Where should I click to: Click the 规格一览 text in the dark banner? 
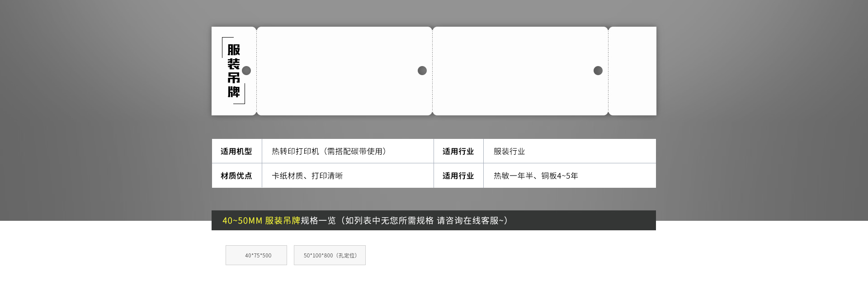point(318,220)
